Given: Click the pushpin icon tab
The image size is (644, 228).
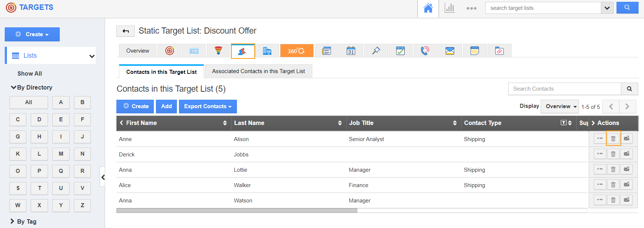Looking at the screenshot, I should pos(376,51).
